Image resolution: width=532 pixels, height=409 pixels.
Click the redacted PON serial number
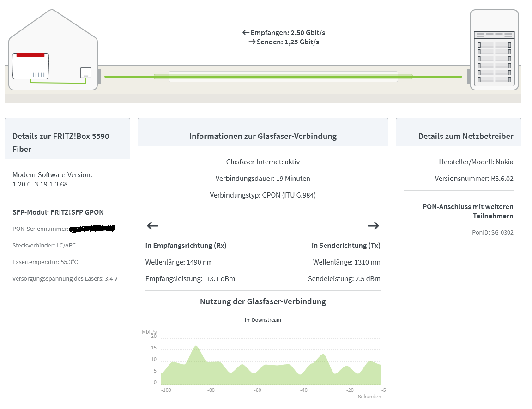91,228
